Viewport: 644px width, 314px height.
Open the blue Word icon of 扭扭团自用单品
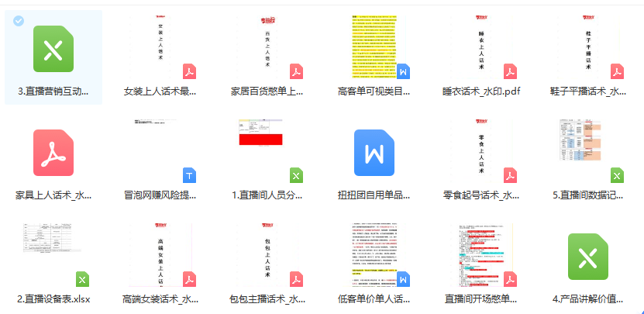click(374, 153)
